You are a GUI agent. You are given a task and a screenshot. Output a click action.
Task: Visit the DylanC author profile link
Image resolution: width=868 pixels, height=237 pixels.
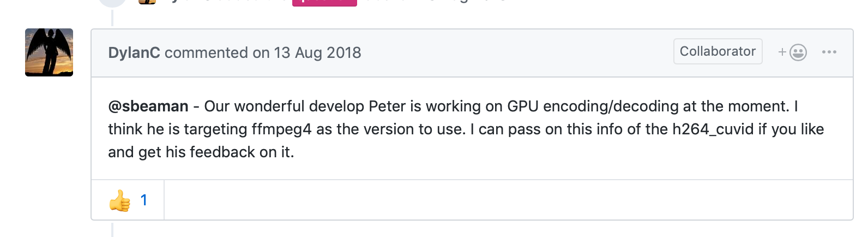click(134, 52)
